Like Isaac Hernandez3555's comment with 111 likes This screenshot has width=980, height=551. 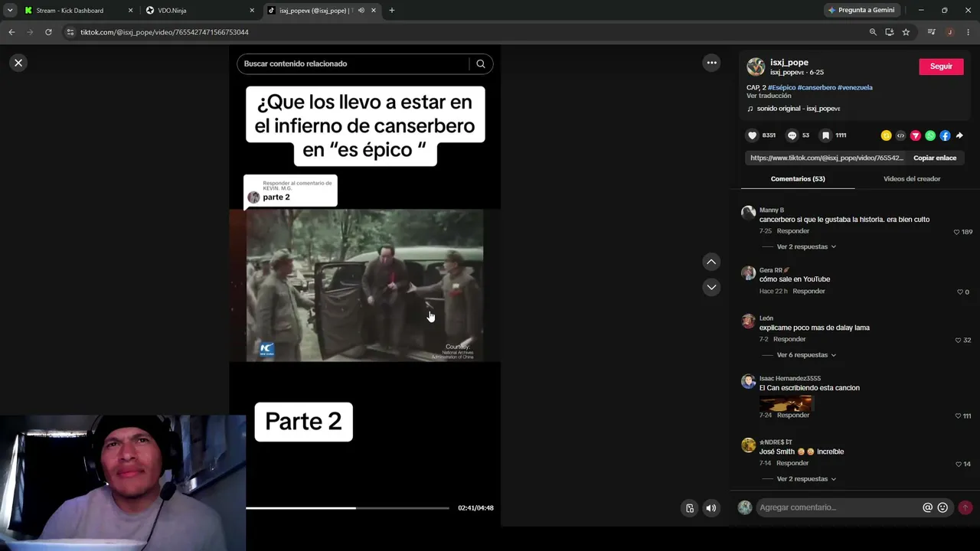(x=958, y=416)
